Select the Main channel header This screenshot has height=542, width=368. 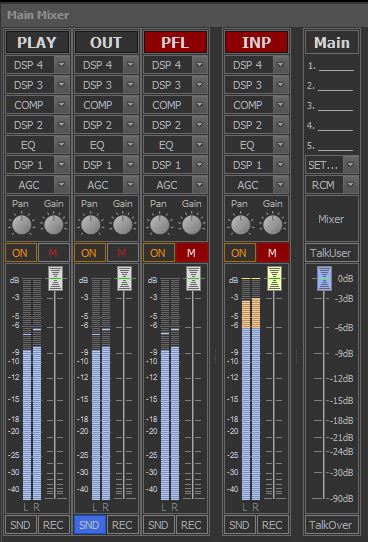[x=332, y=43]
